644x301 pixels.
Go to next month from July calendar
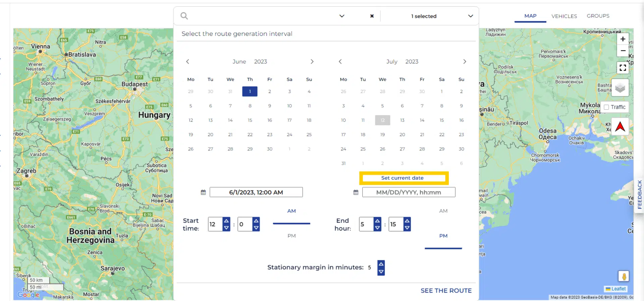click(465, 61)
